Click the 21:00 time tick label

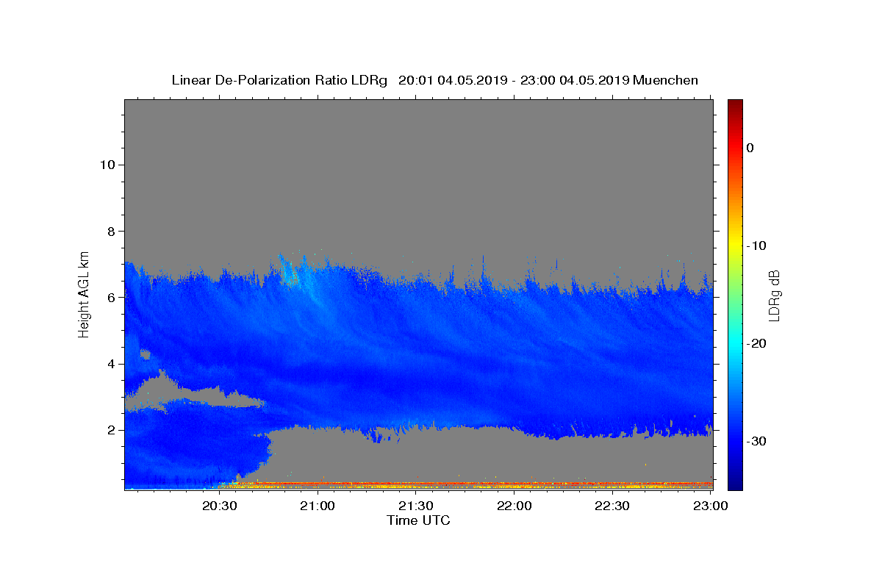318,506
